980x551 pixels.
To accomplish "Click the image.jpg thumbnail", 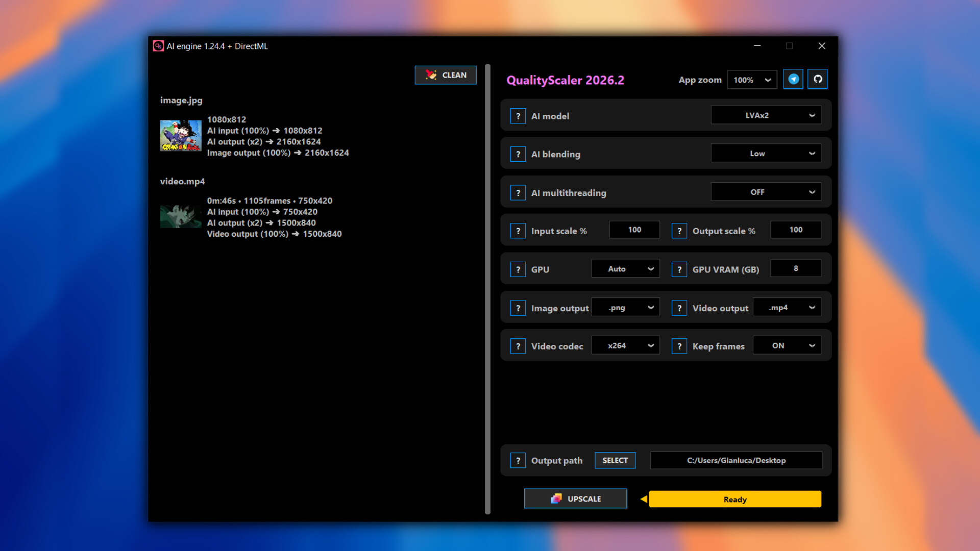I will coord(181,136).
